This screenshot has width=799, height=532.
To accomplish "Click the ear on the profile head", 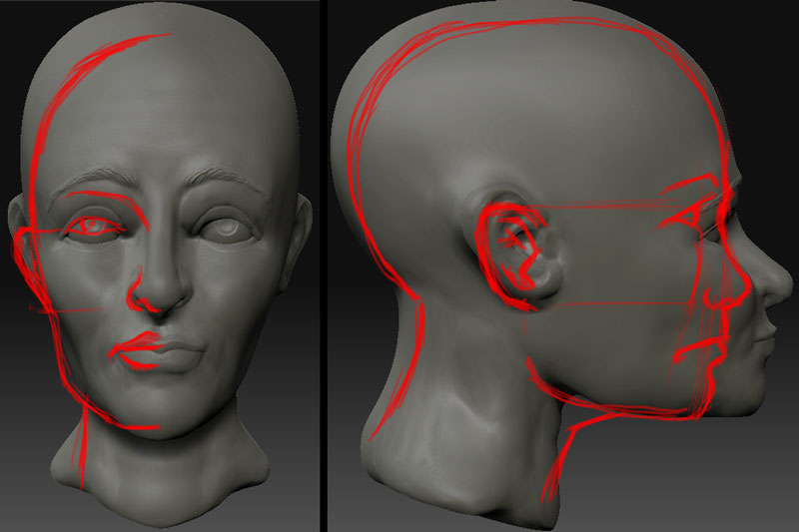I will pos(517,251).
